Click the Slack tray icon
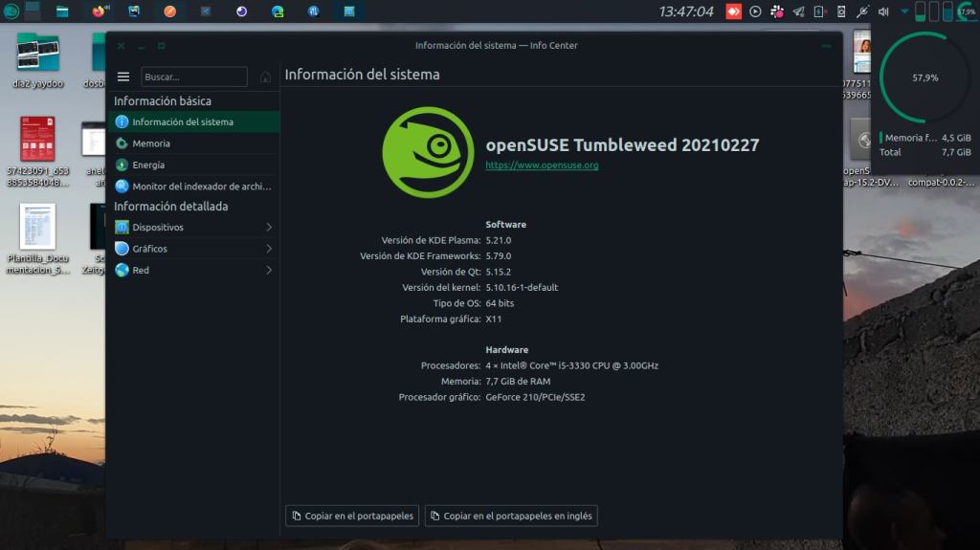The image size is (980, 550). click(777, 11)
